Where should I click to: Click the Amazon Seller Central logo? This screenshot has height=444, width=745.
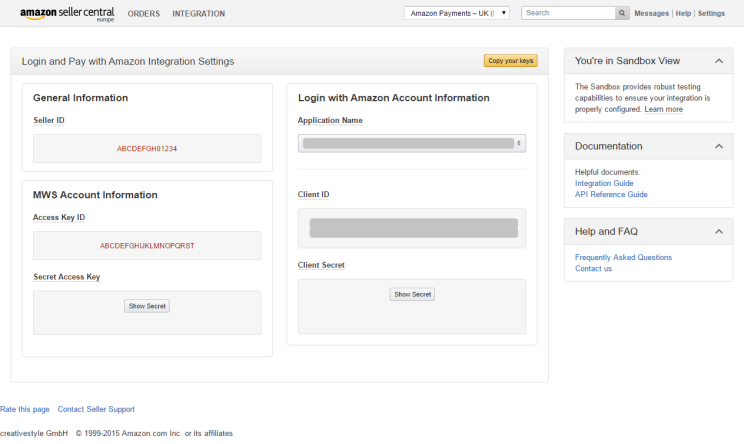[67, 14]
